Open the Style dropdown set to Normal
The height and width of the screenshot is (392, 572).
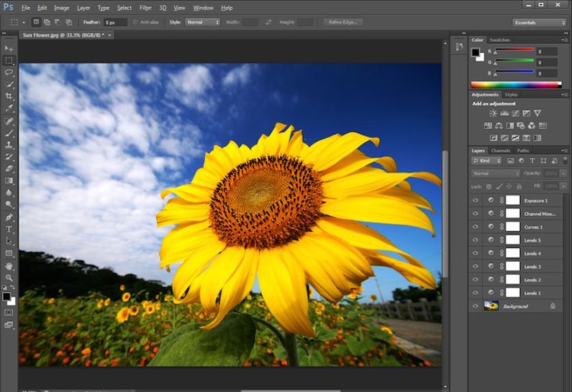click(203, 22)
